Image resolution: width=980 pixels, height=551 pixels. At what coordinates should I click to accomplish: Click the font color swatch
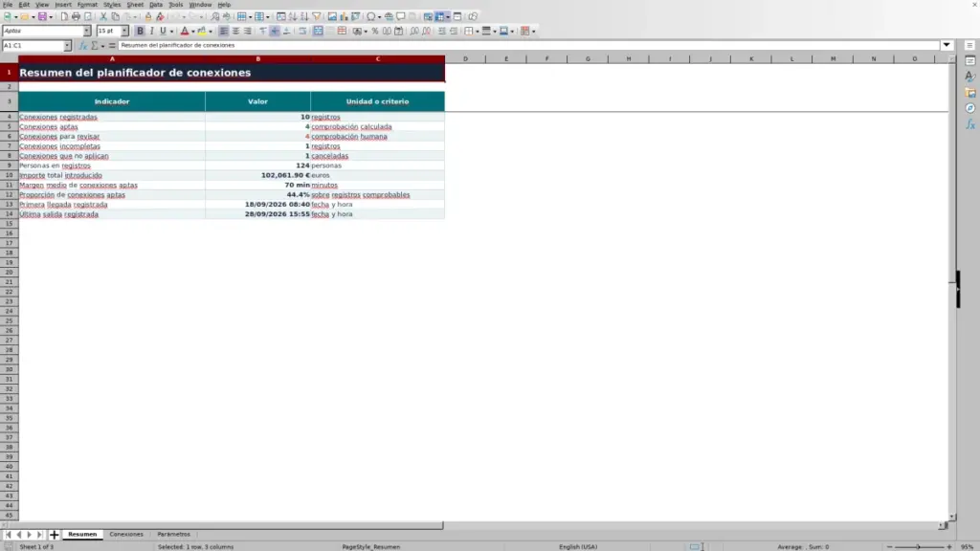(185, 31)
